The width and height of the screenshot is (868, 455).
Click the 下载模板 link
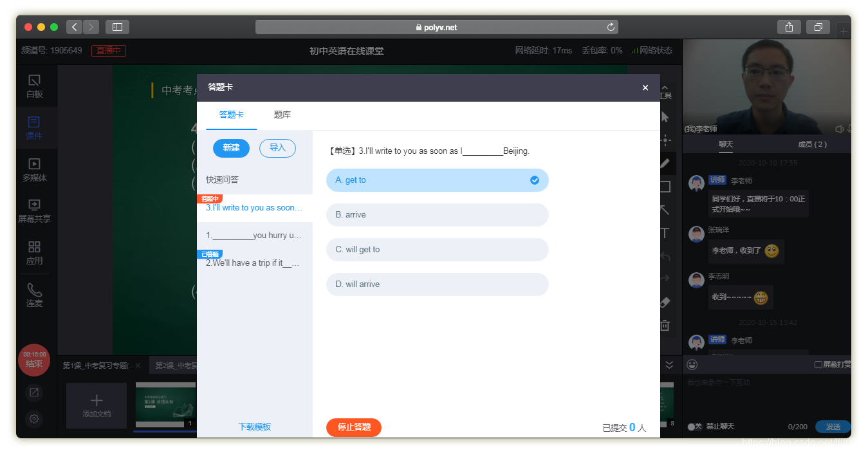(x=255, y=427)
